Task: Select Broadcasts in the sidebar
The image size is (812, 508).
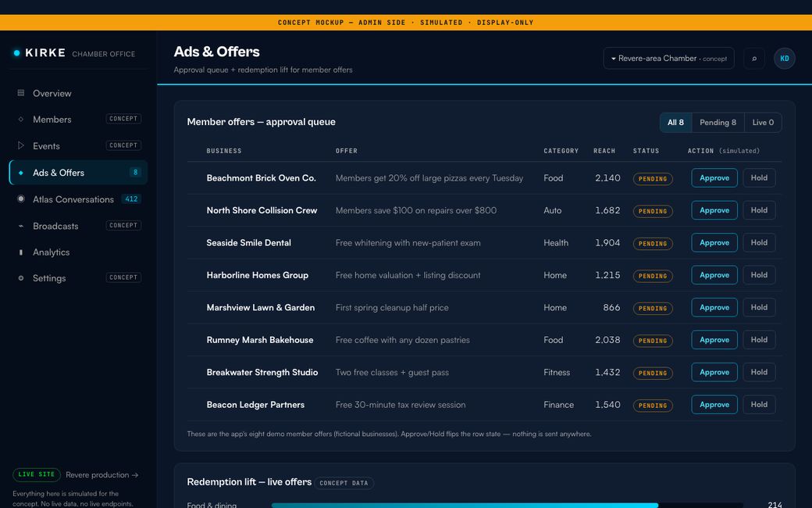Action: [77, 226]
